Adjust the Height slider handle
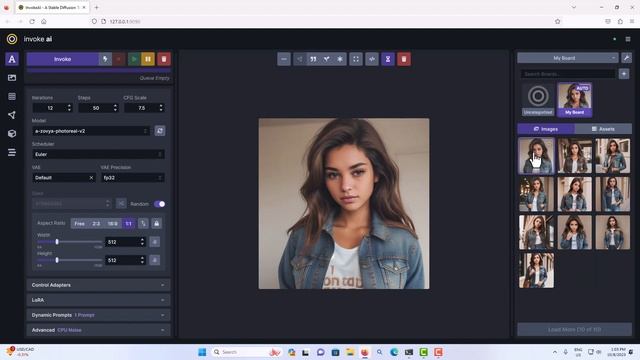 tap(57, 260)
